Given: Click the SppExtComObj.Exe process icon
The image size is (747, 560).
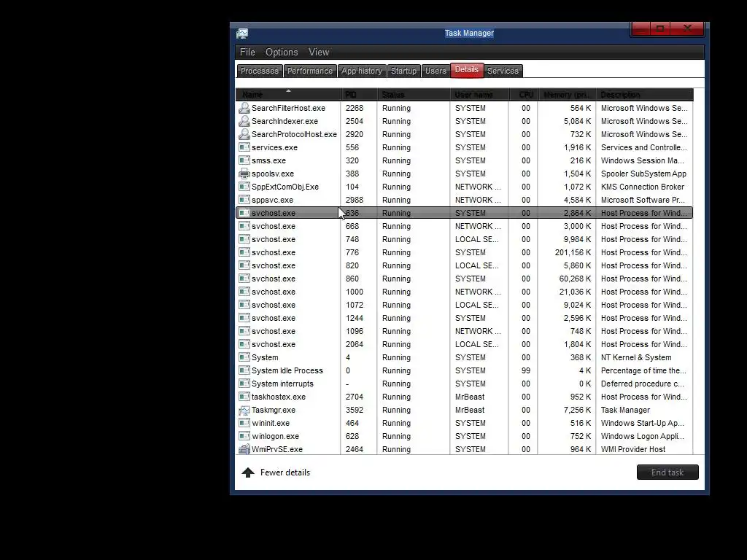Looking at the screenshot, I should (x=244, y=187).
